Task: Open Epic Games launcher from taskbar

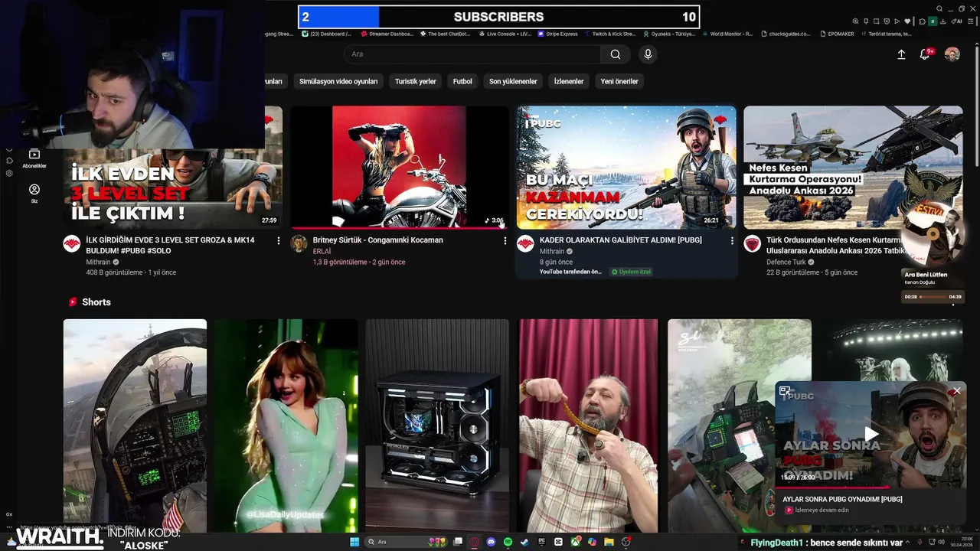Action: 541,542
